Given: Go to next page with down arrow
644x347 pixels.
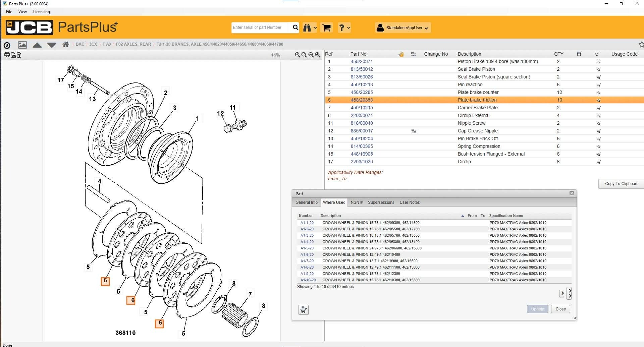Looking at the screenshot, I should 52,45.
